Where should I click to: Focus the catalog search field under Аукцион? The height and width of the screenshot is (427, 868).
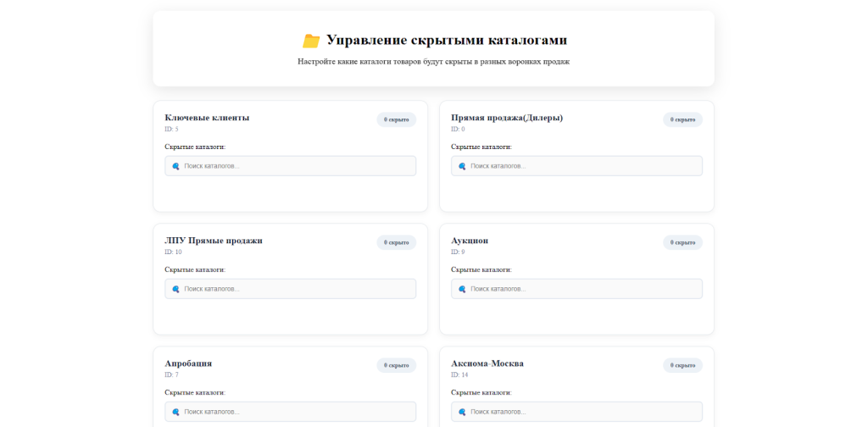coord(583,289)
